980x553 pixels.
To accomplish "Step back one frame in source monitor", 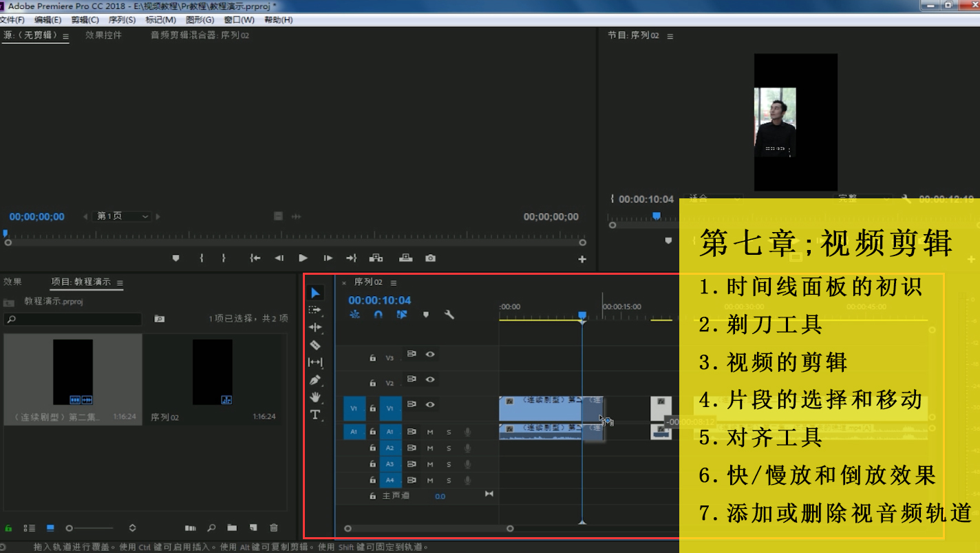I will tap(279, 258).
